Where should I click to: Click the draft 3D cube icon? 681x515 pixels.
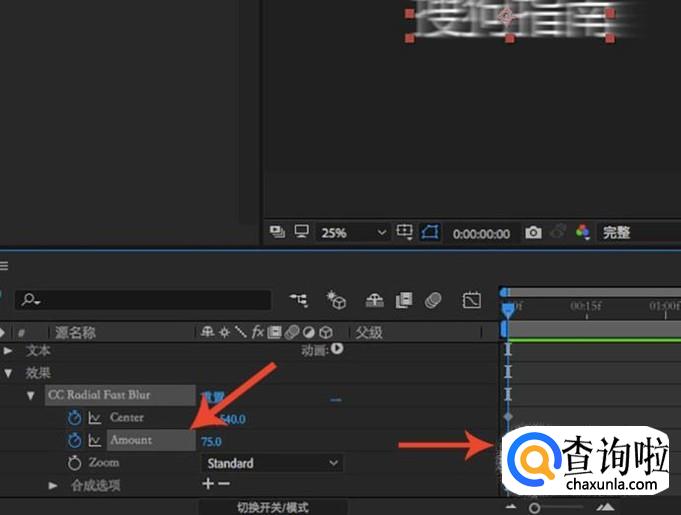click(337, 300)
